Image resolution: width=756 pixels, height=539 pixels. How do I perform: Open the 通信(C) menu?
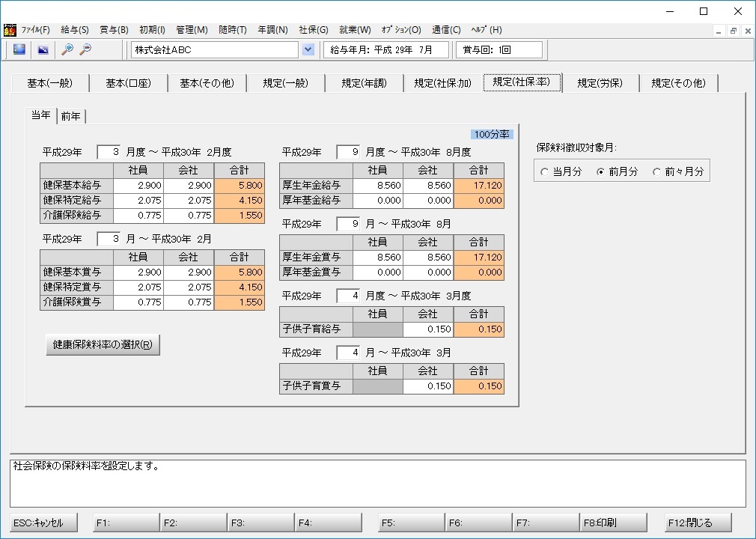tap(446, 30)
